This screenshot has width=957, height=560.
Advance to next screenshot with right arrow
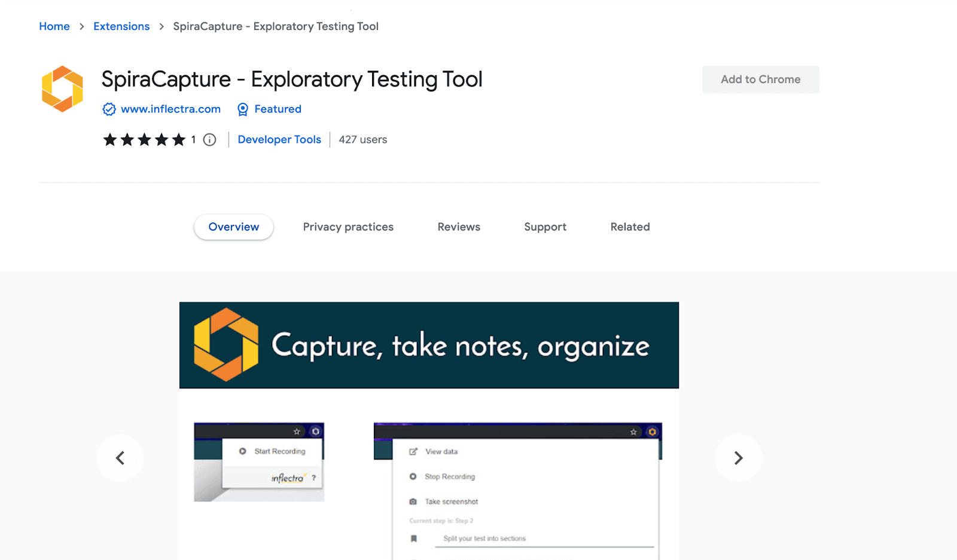(738, 458)
